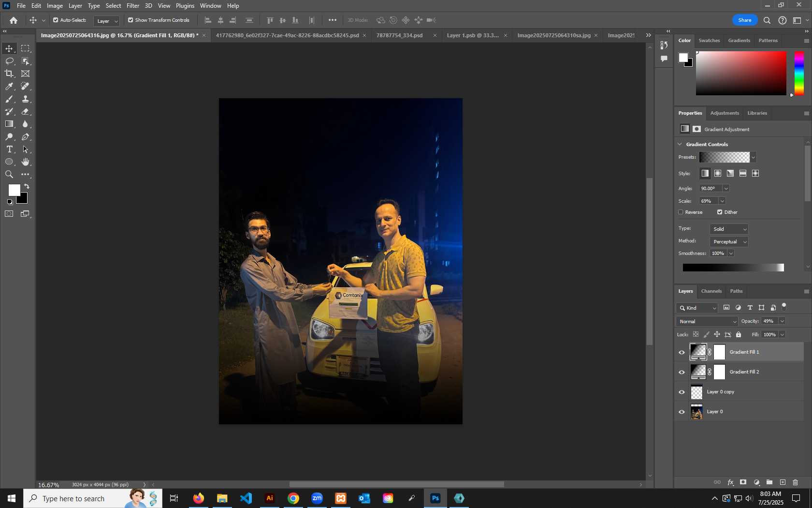Switch to the 78787754_334.psd document tab
This screenshot has height=508, width=812.
click(x=399, y=35)
